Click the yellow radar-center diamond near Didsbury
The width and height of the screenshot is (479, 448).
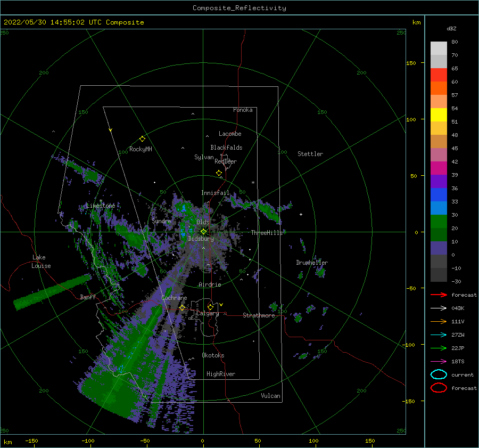click(x=203, y=232)
